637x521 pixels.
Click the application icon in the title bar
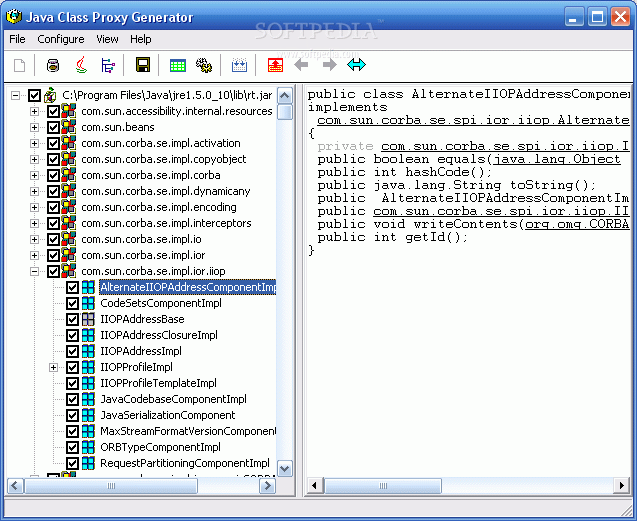14,17
